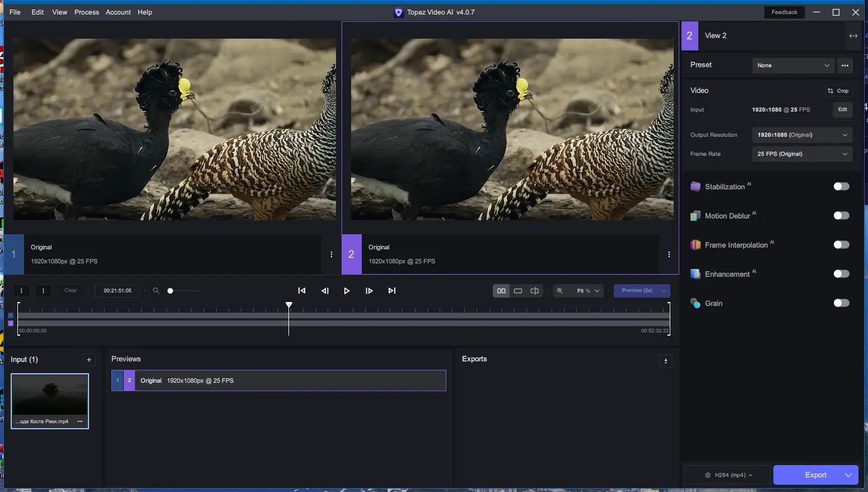This screenshot has width=868, height=492.
Task: Open the Process menu
Action: [x=87, y=12]
